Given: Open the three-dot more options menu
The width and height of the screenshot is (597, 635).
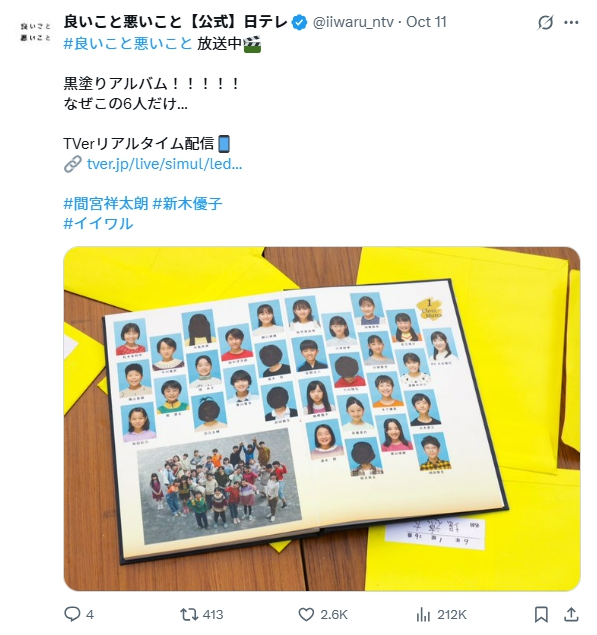Looking at the screenshot, I should coord(571,22).
